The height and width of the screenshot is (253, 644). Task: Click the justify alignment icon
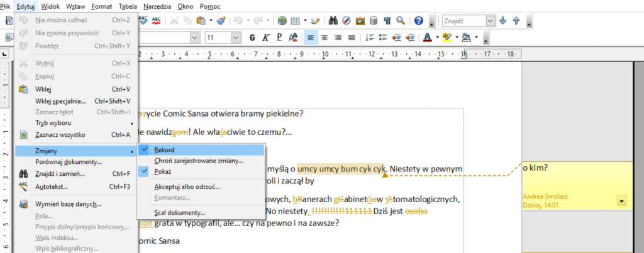click(352, 38)
